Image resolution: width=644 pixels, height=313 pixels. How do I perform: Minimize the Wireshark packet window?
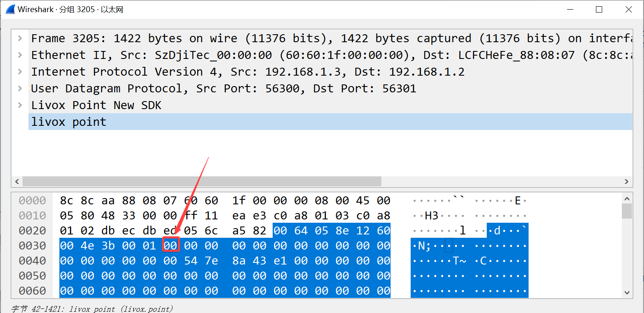[x=570, y=9]
